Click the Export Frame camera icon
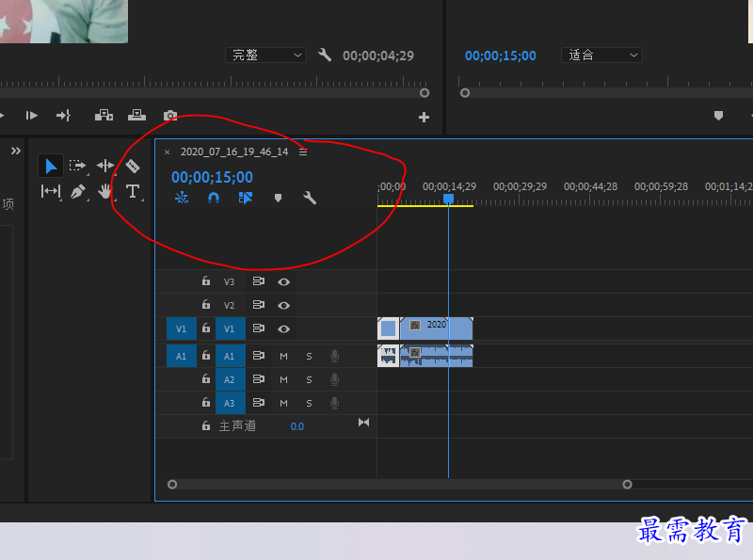The width and height of the screenshot is (753, 560). [x=170, y=115]
